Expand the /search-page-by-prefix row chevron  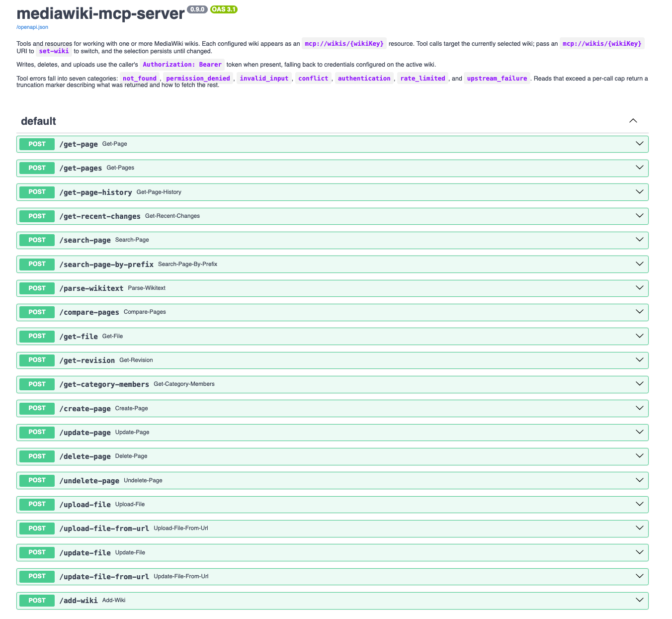(640, 264)
